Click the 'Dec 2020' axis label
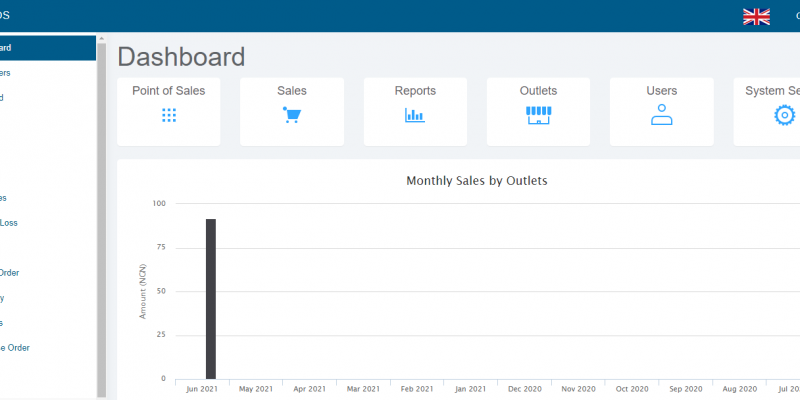Viewport: 800px width, 400px height. click(x=525, y=388)
